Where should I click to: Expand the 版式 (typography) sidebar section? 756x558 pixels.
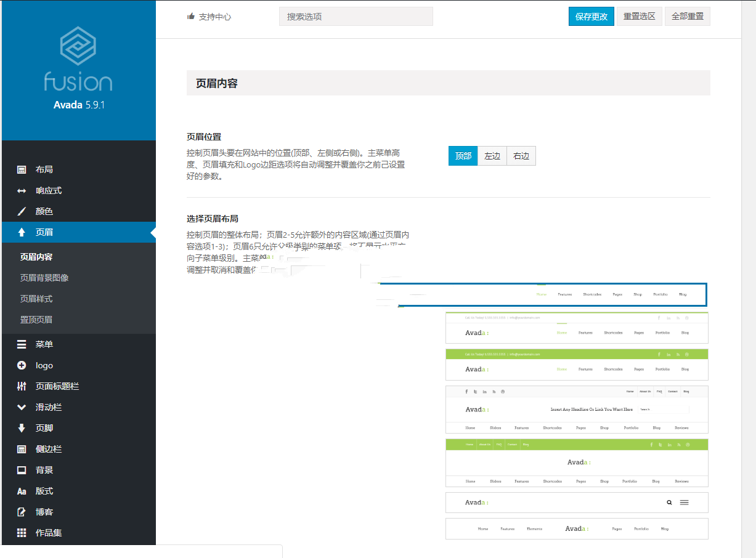(x=44, y=491)
